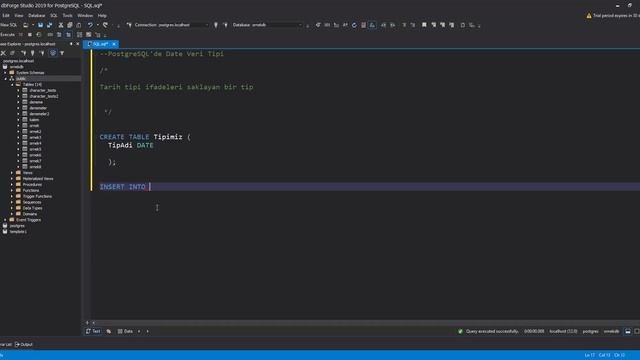Select the deneme table
Viewport: 640px width, 360px height.
click(36, 102)
